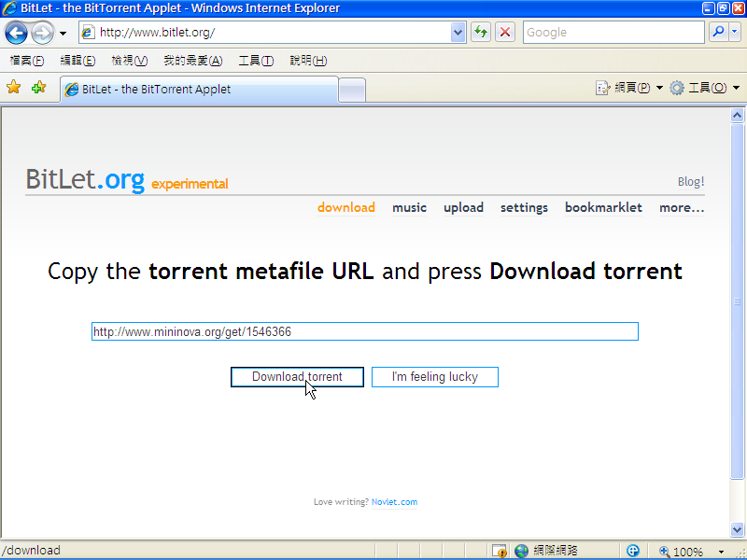The image size is (747, 560).
Task: Click the more... navigation link
Action: (682, 207)
